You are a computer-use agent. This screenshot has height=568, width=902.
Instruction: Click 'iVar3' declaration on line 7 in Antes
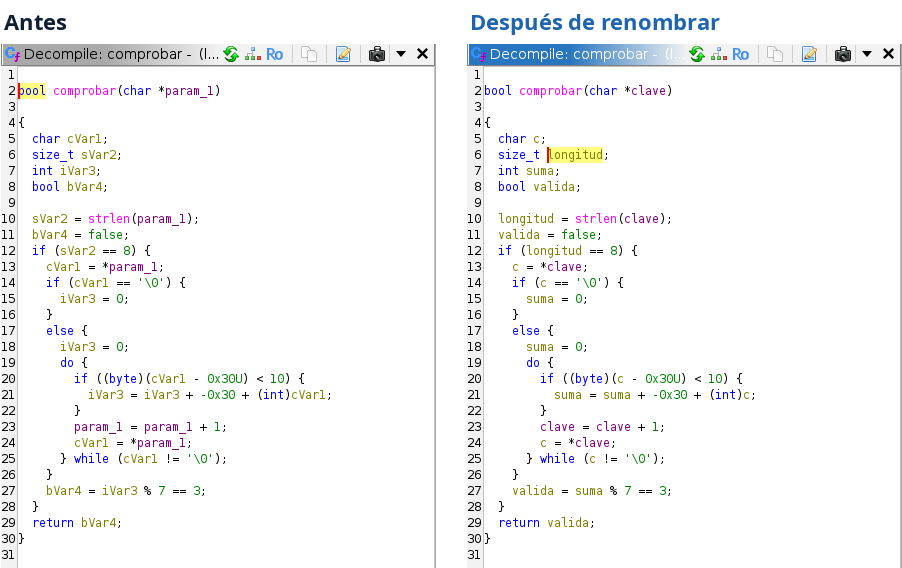click(78, 171)
